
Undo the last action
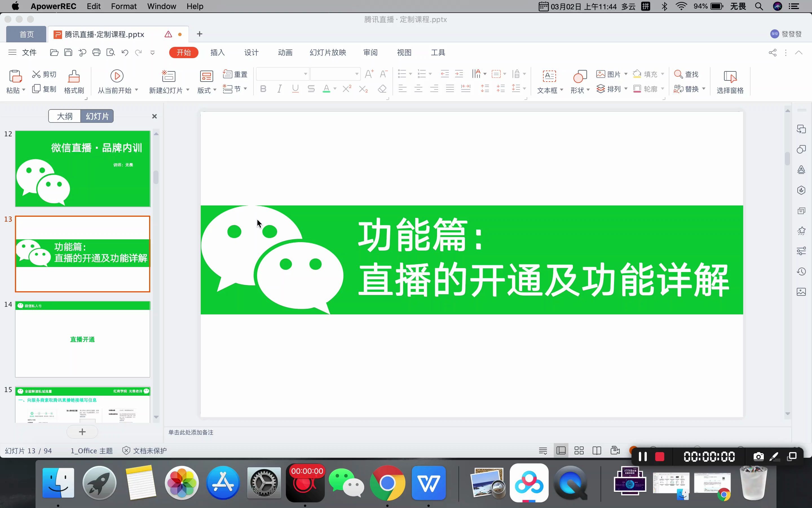pyautogui.click(x=125, y=52)
